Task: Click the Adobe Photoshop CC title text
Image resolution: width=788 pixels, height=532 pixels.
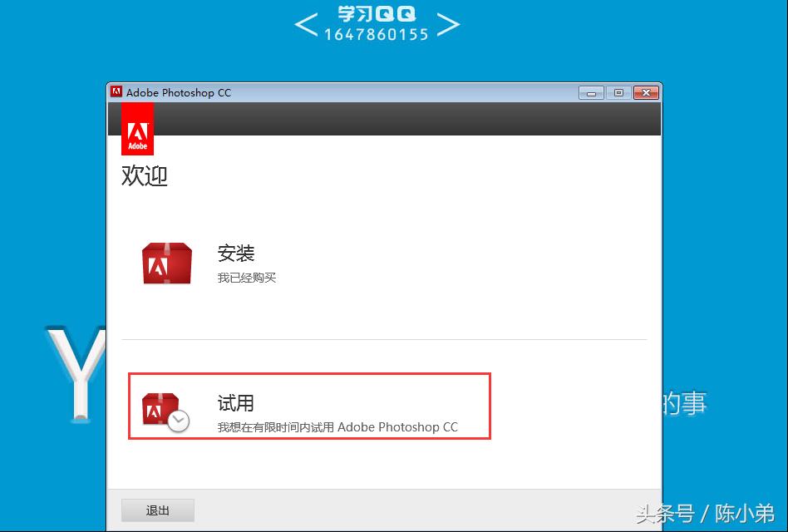Action: pyautogui.click(x=179, y=92)
